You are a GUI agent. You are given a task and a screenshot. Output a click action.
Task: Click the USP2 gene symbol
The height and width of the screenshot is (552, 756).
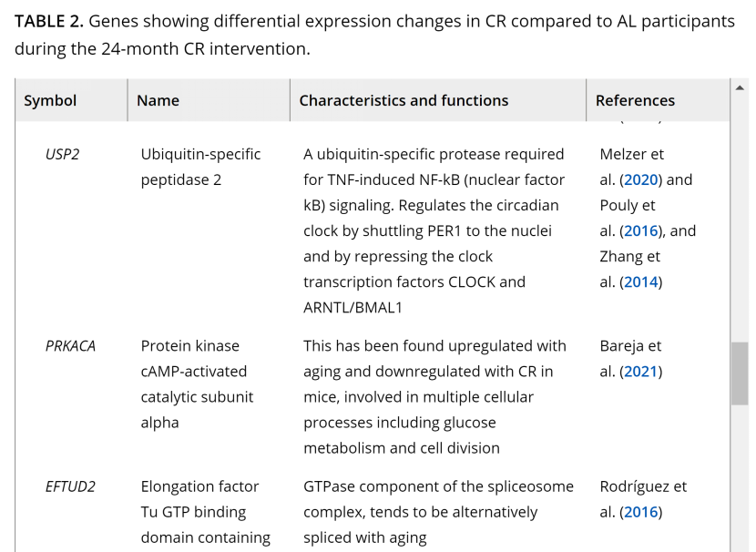(62, 155)
